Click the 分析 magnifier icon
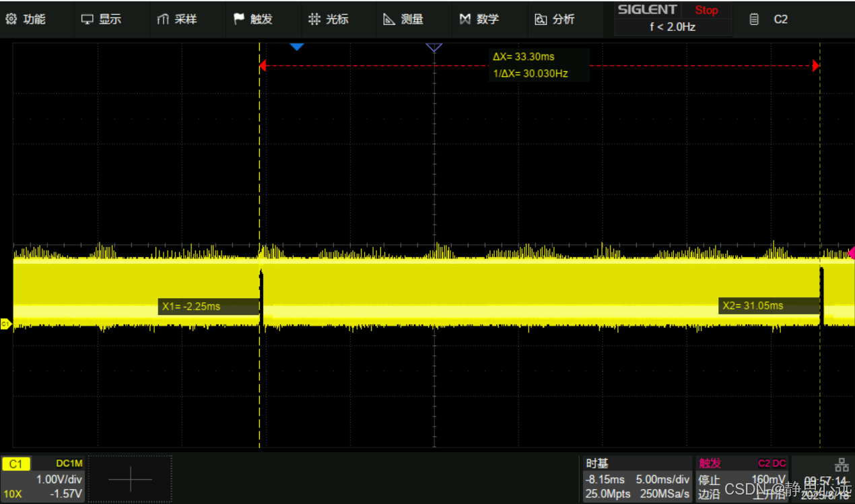This screenshot has width=855, height=504. (x=540, y=20)
